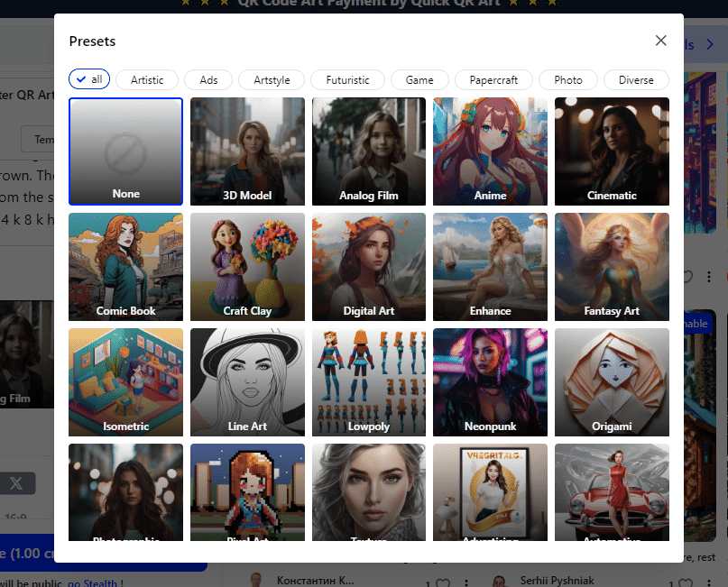Choose the Isometric preset
Viewport: 728px width, 587px height.
point(125,382)
